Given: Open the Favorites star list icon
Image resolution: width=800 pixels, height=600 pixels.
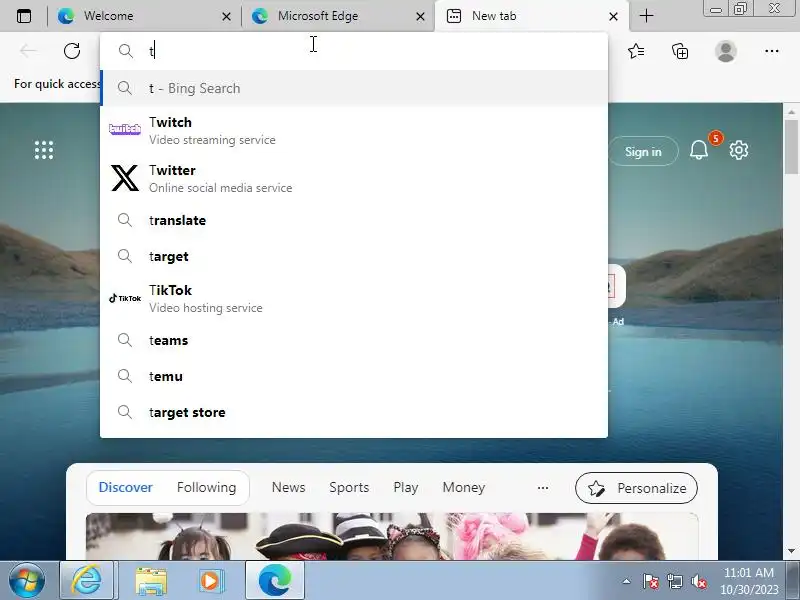Looking at the screenshot, I should [636, 51].
